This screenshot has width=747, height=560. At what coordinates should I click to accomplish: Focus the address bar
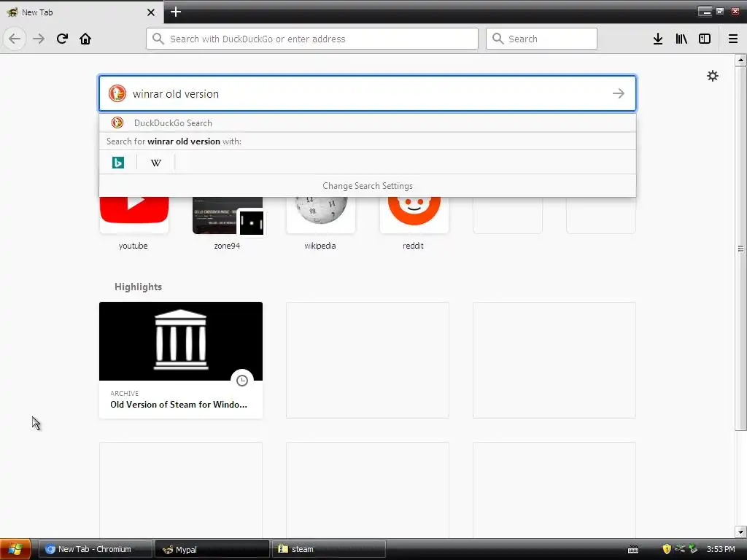pos(312,39)
